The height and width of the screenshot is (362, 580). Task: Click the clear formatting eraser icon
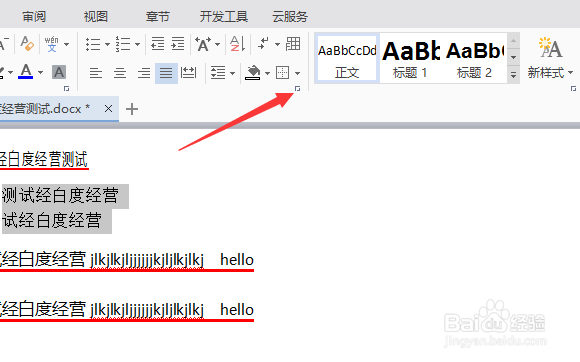click(x=27, y=44)
